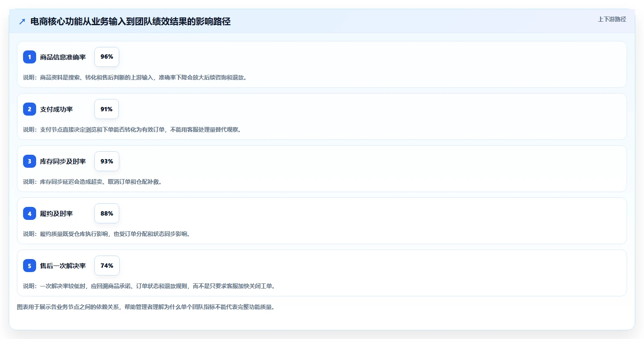Click the step 3 number badge

click(x=30, y=161)
